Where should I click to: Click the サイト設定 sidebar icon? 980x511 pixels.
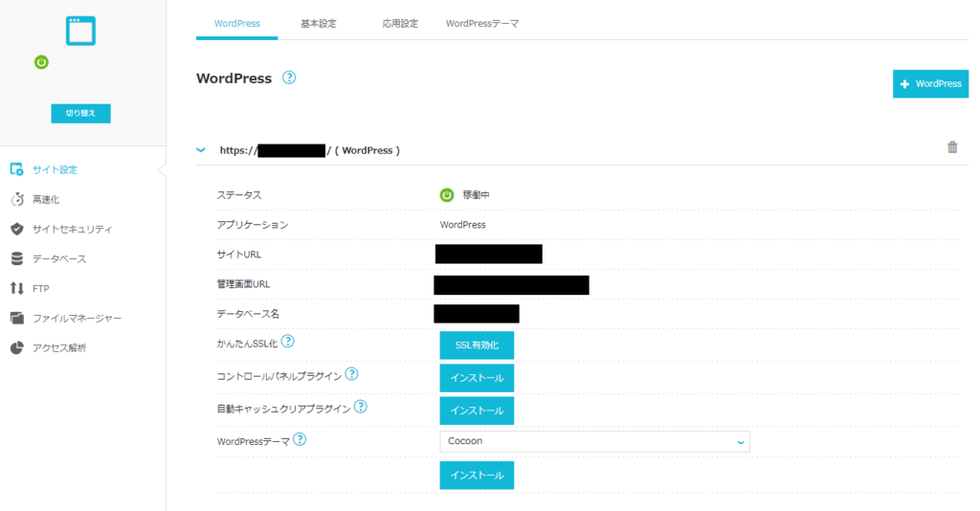click(x=17, y=169)
